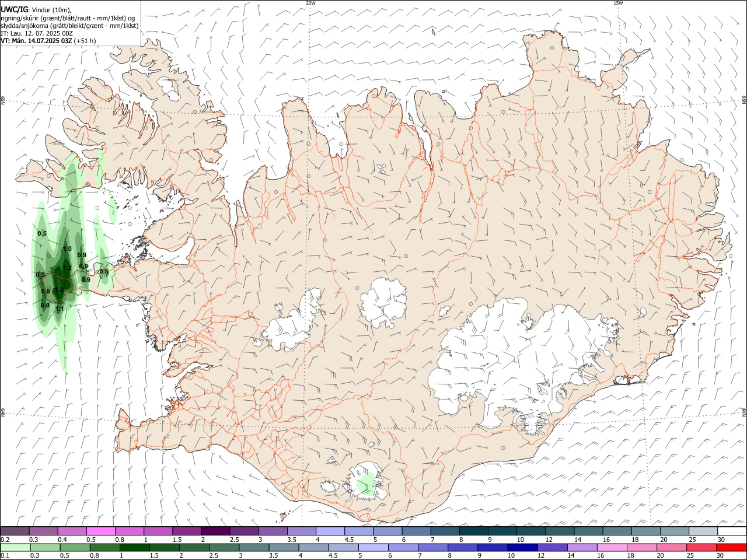
Task: Click the 1.2 precipitation value on the map
Action: tap(67, 268)
